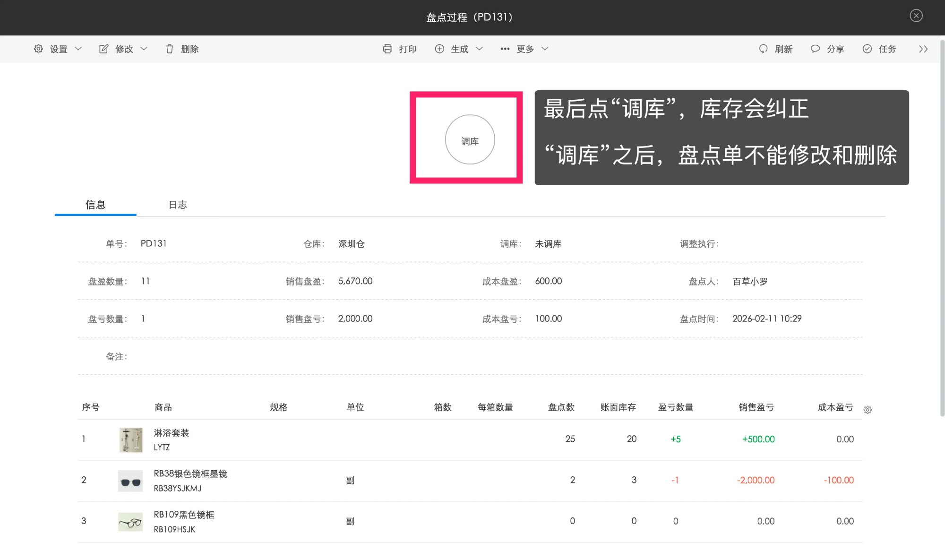Image resolution: width=945 pixels, height=560 pixels.
Task: Open table column settings gear icon
Action: 868,410
